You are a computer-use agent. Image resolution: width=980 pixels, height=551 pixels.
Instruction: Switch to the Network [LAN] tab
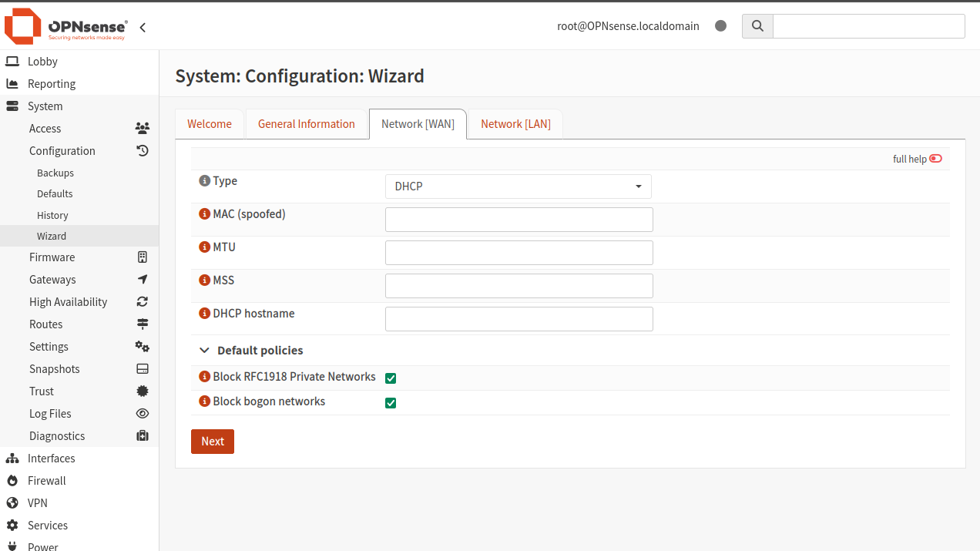[515, 123]
